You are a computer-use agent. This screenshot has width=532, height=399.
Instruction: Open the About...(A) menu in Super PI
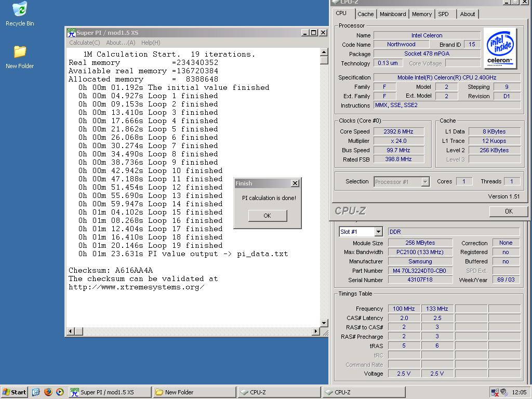(121, 43)
